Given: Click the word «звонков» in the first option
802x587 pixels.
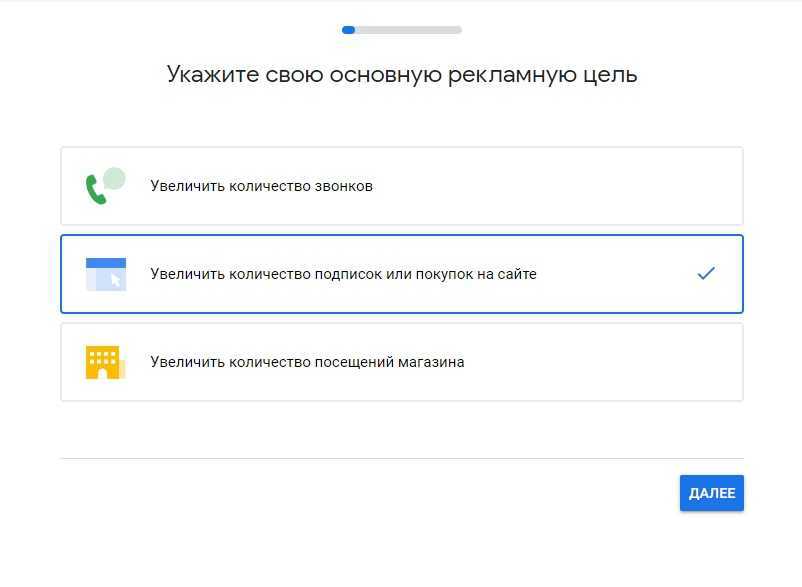Looking at the screenshot, I should click(344, 186).
